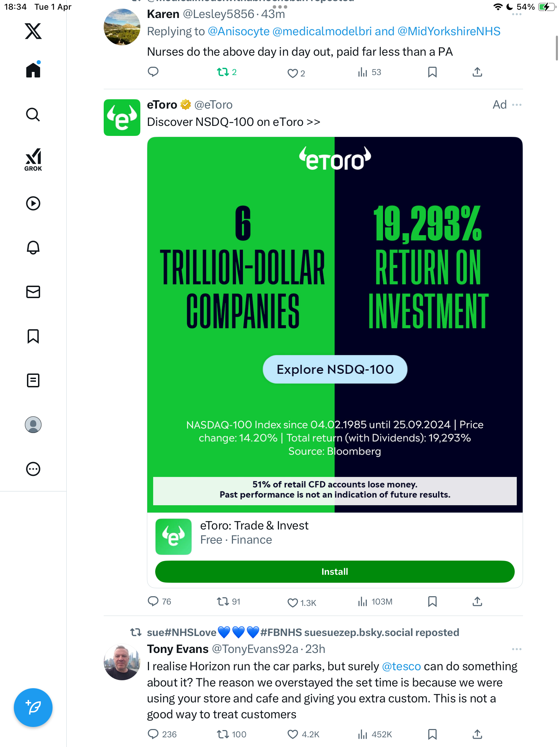The height and width of the screenshot is (747, 560).
Task: Open saved bookmarks from sidebar
Action: pos(33,336)
